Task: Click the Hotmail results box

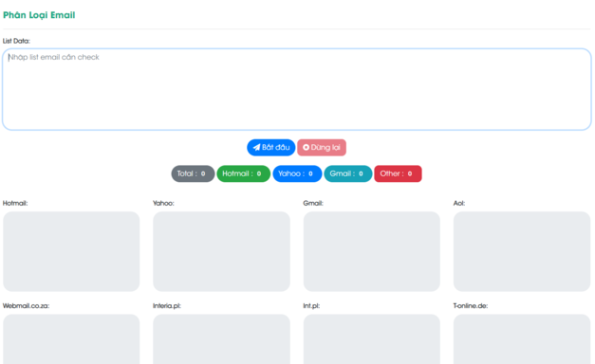Action: click(x=71, y=251)
